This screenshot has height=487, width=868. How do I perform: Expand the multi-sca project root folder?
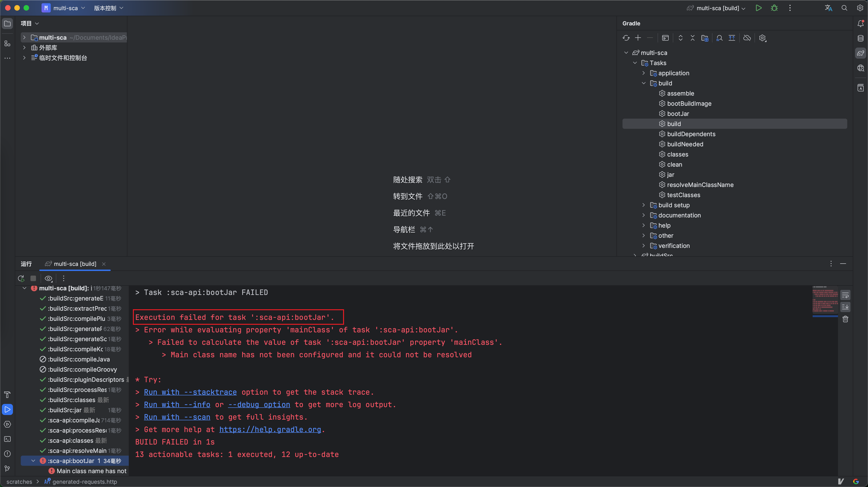24,37
